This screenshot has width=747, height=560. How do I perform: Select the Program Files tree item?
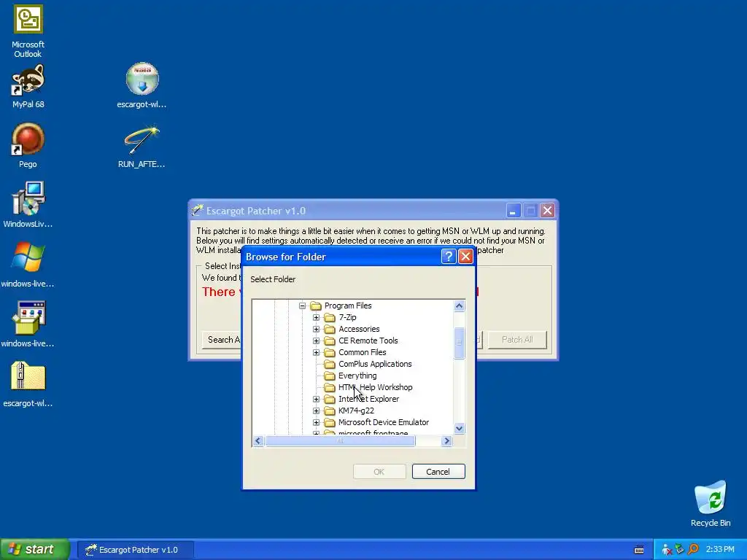click(348, 306)
